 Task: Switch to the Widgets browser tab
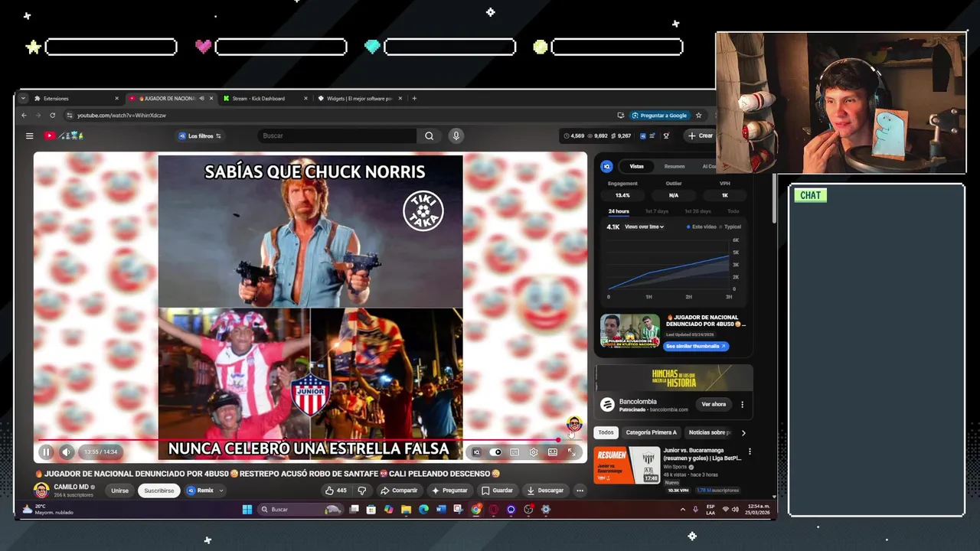coord(359,98)
